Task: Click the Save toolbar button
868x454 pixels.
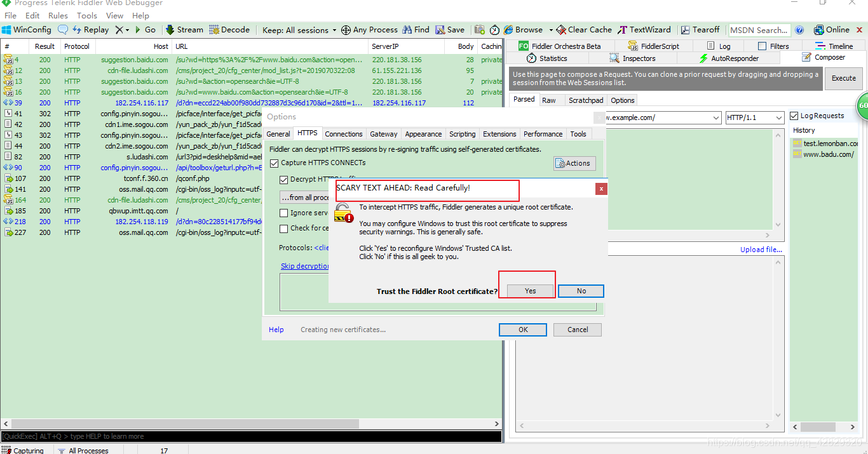Action: click(x=450, y=30)
